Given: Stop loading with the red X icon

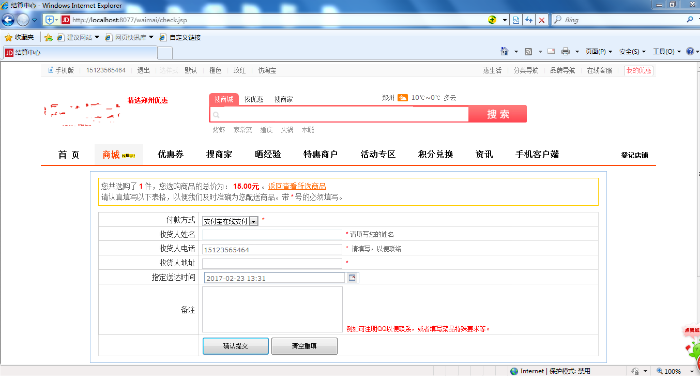Looking at the screenshot, I should pos(542,20).
